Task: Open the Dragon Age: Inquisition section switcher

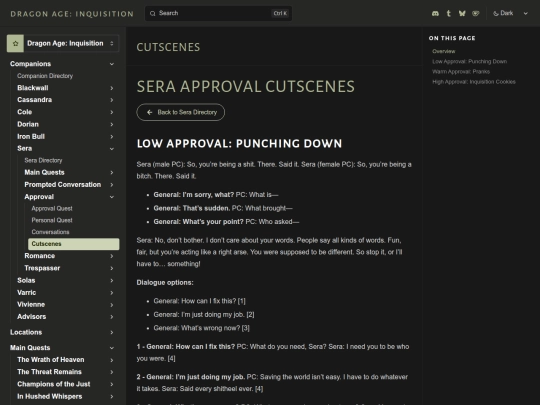Action: [63, 43]
